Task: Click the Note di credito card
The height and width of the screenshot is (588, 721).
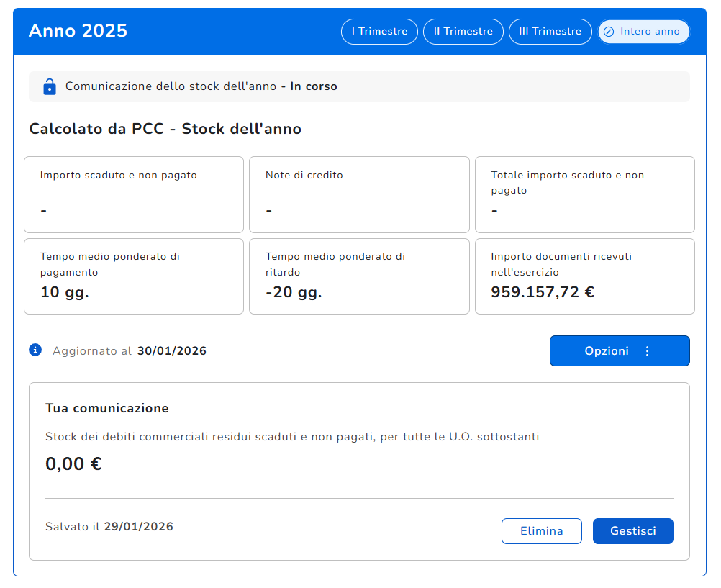Action: pyautogui.click(x=359, y=194)
